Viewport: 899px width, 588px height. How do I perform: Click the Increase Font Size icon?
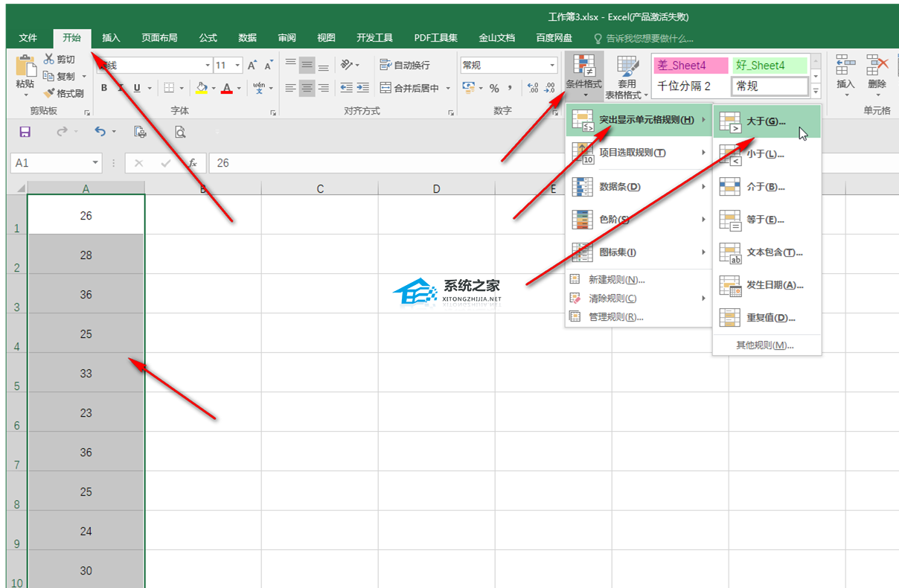click(x=252, y=65)
